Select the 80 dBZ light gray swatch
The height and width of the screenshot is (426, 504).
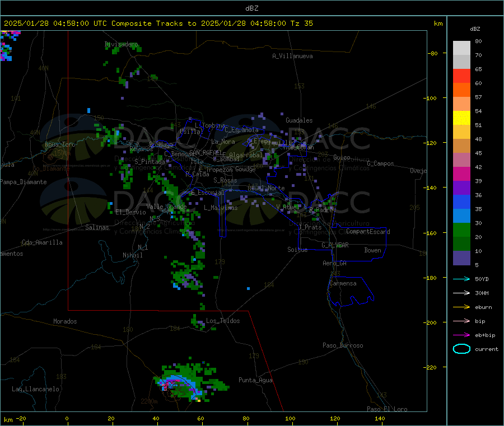click(461, 48)
